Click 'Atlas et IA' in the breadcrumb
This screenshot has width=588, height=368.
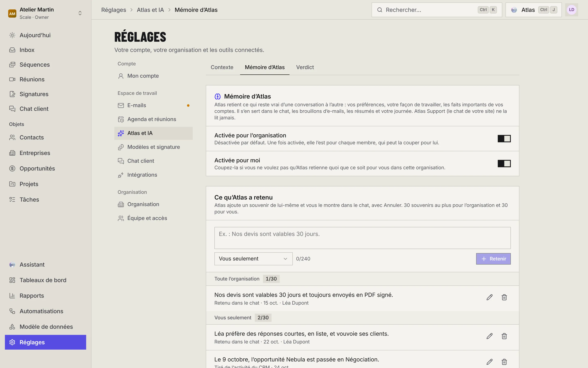pos(150,10)
